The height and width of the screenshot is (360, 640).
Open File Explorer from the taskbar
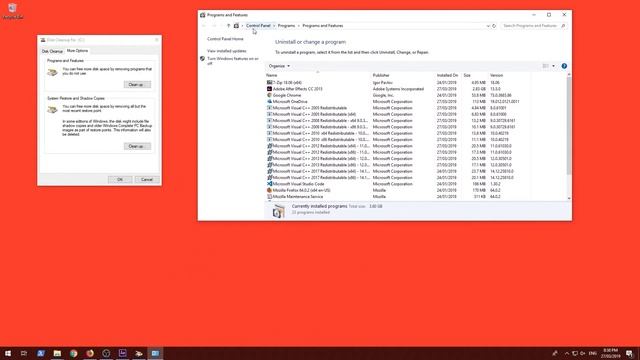click(57, 353)
